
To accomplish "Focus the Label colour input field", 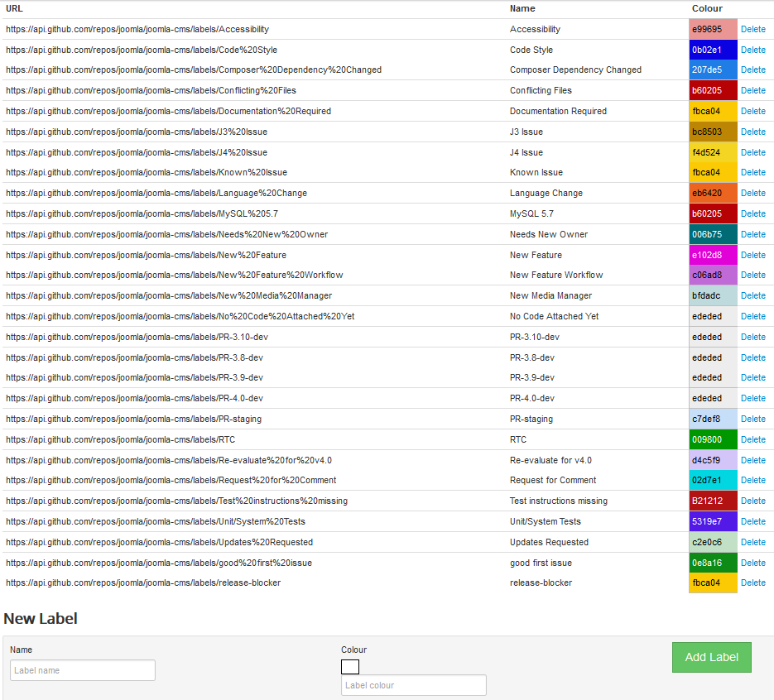I will point(414,685).
